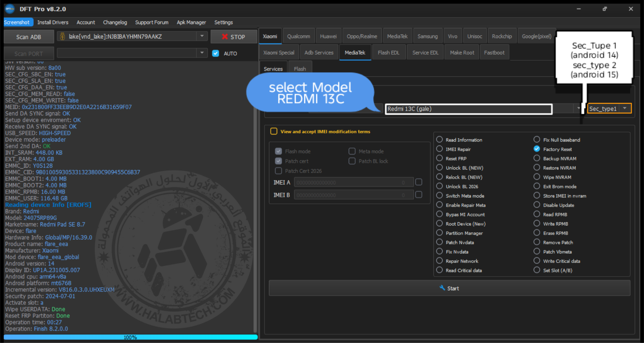Enable the Meta mode checkbox
This screenshot has width=644, height=343.
point(352,151)
